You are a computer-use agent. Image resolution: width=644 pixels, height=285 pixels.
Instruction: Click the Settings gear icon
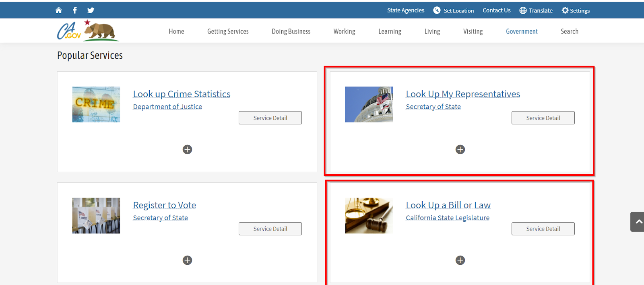coord(565,10)
